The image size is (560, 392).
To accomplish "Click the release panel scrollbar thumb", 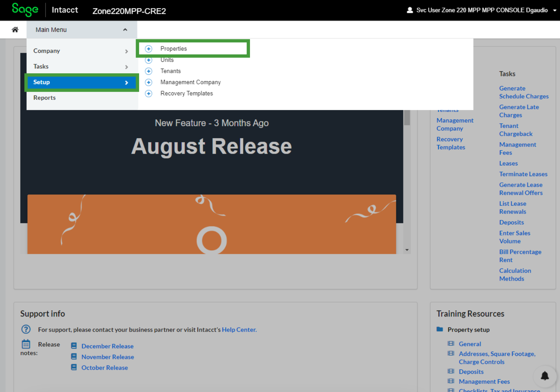I will [x=407, y=117].
